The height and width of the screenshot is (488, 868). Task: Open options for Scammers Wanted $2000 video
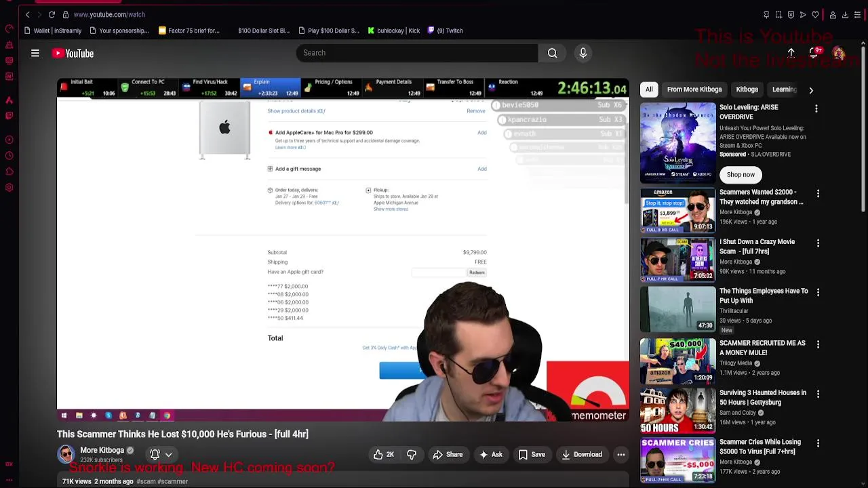tap(818, 193)
